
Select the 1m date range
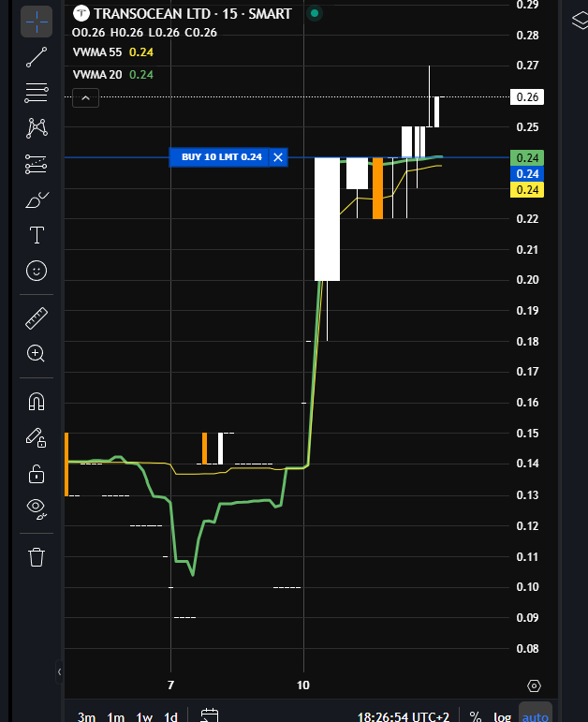pos(115,716)
